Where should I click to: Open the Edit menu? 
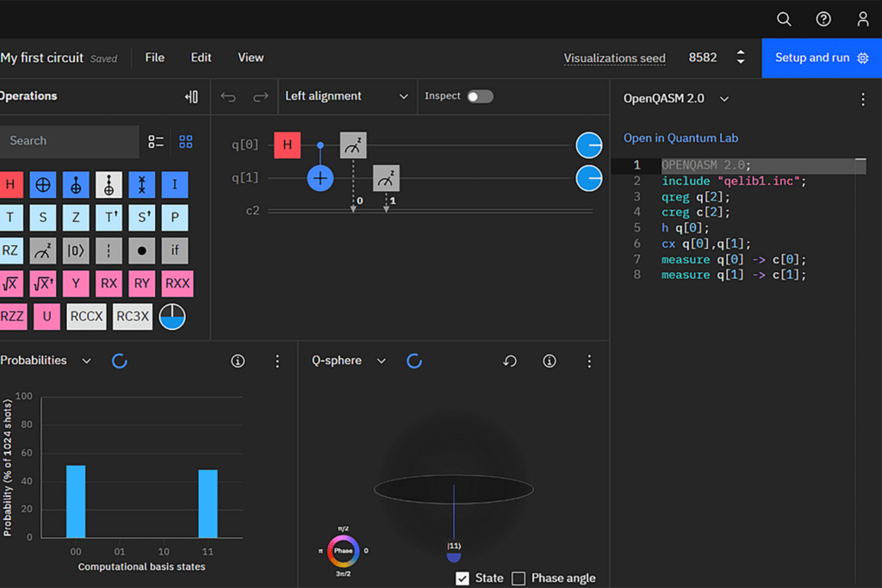[x=201, y=58]
